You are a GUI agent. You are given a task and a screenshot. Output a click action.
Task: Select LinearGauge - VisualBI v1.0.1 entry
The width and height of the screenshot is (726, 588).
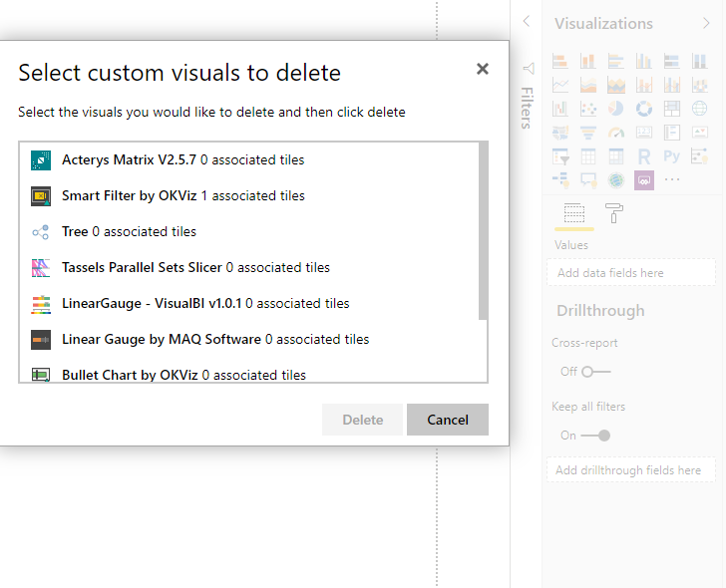pyautogui.click(x=249, y=304)
